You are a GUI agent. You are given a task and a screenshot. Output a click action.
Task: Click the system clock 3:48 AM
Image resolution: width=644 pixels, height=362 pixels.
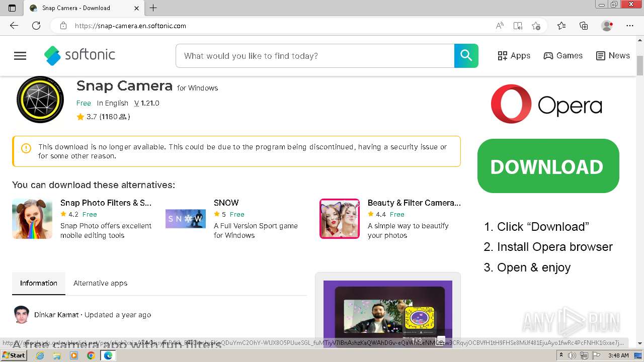[618, 355]
